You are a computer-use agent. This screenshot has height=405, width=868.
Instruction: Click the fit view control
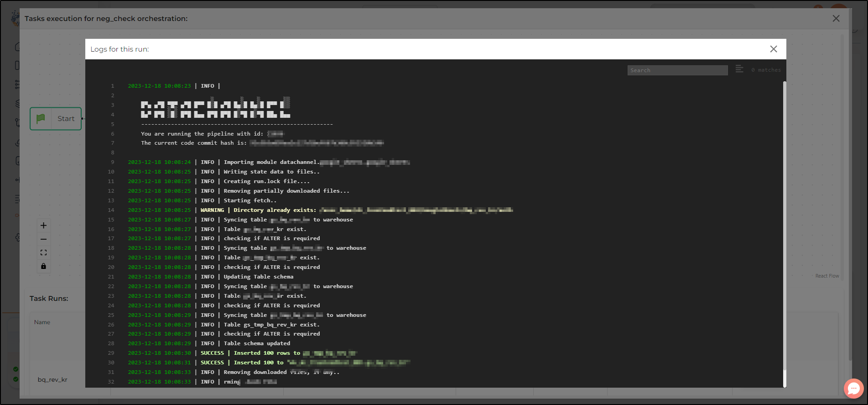click(43, 252)
